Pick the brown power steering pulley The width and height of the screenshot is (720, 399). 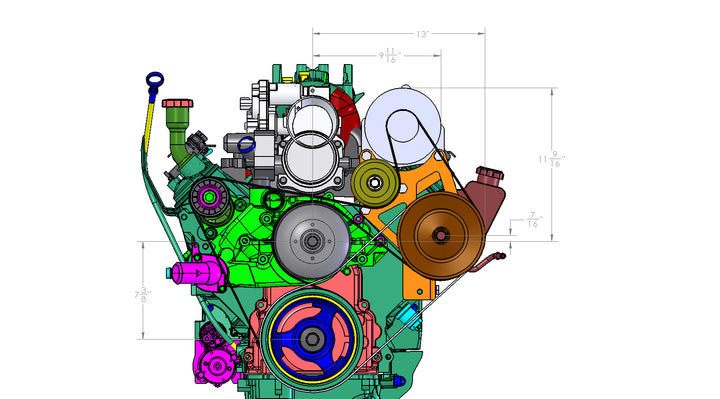point(441,236)
